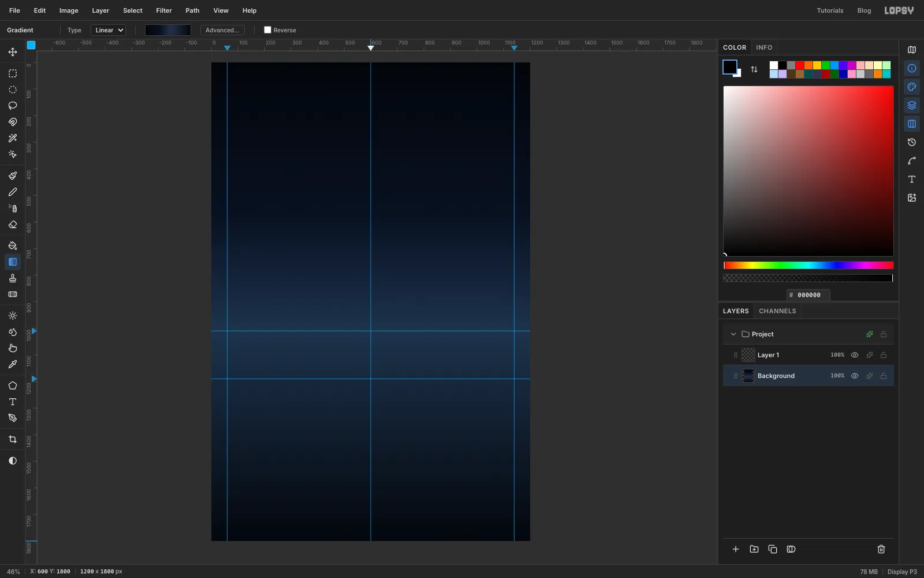Toggle effects sparkle on Layer 1
Viewport: 924px width, 578px height.
870,355
